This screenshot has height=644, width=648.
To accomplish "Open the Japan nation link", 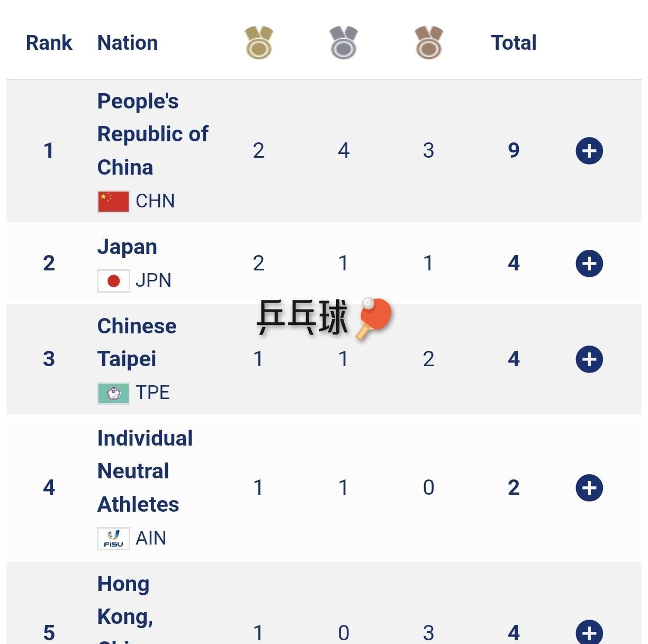I will [127, 247].
